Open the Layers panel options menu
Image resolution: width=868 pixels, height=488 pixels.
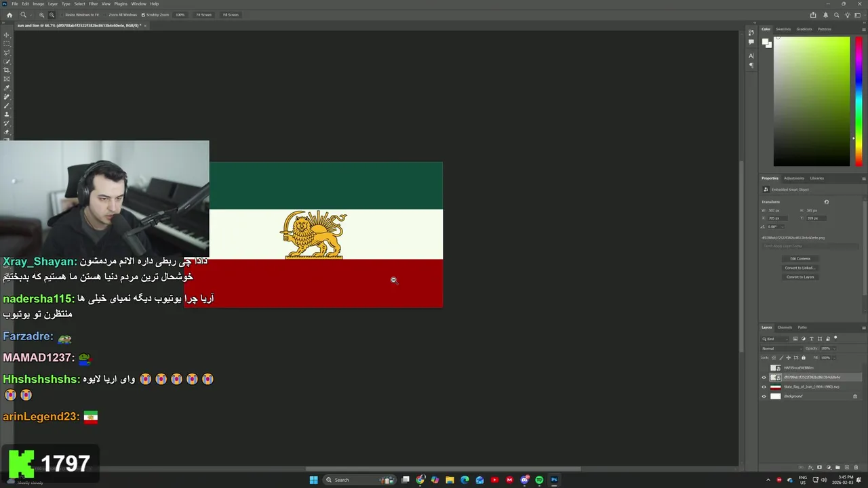point(863,327)
